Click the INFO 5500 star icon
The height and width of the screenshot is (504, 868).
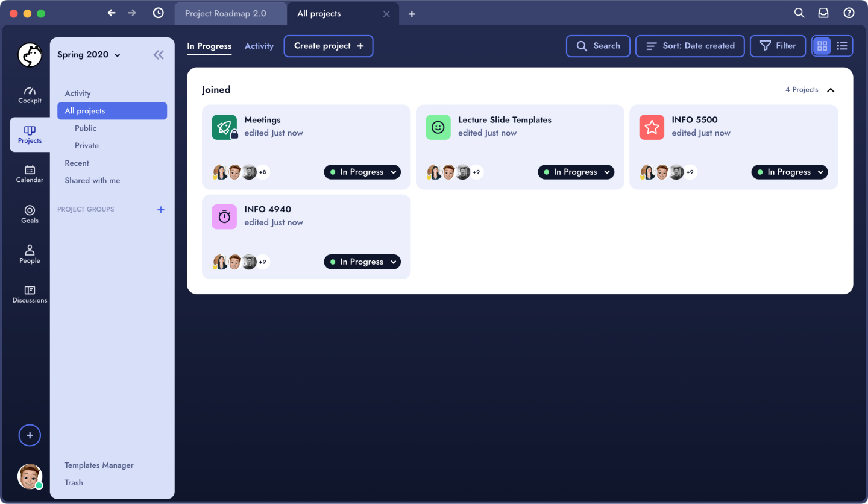pos(652,127)
